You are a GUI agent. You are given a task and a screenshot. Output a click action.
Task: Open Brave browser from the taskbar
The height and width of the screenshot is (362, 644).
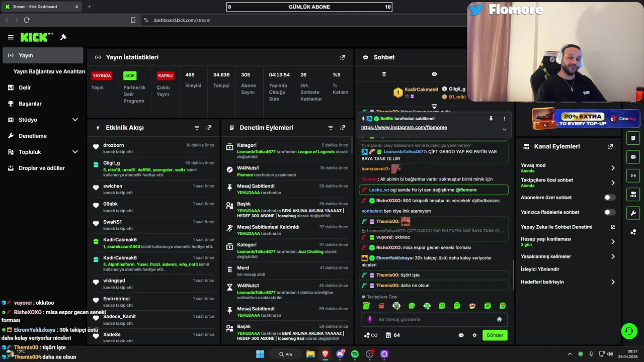point(325,354)
